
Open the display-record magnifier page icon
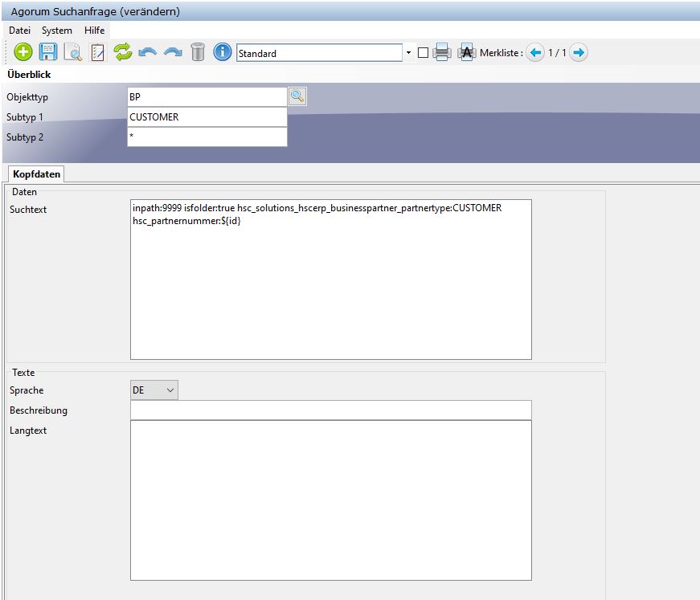(x=73, y=53)
